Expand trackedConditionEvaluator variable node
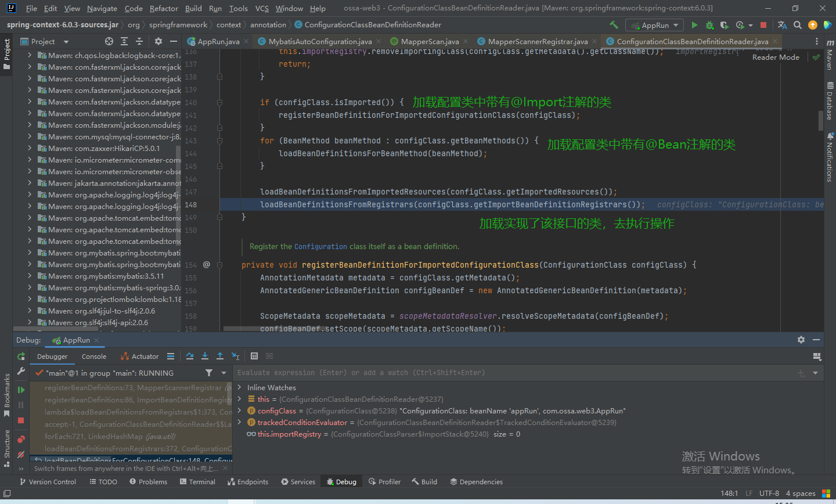 click(x=240, y=422)
